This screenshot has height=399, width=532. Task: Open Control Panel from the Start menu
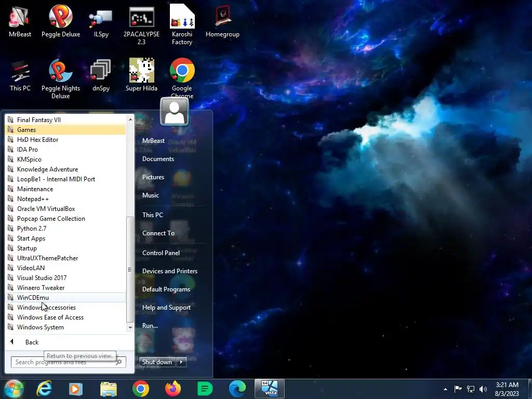coord(161,253)
